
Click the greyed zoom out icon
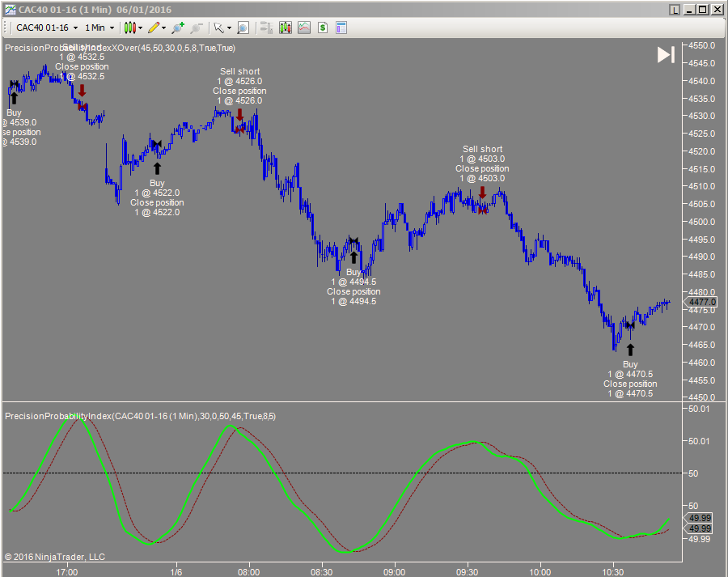pyautogui.click(x=196, y=28)
